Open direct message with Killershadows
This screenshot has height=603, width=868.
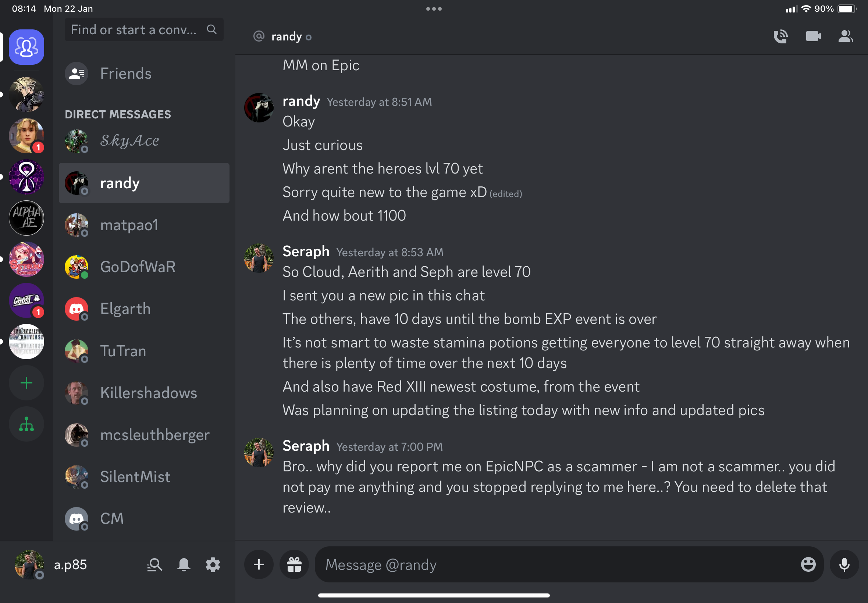(144, 393)
